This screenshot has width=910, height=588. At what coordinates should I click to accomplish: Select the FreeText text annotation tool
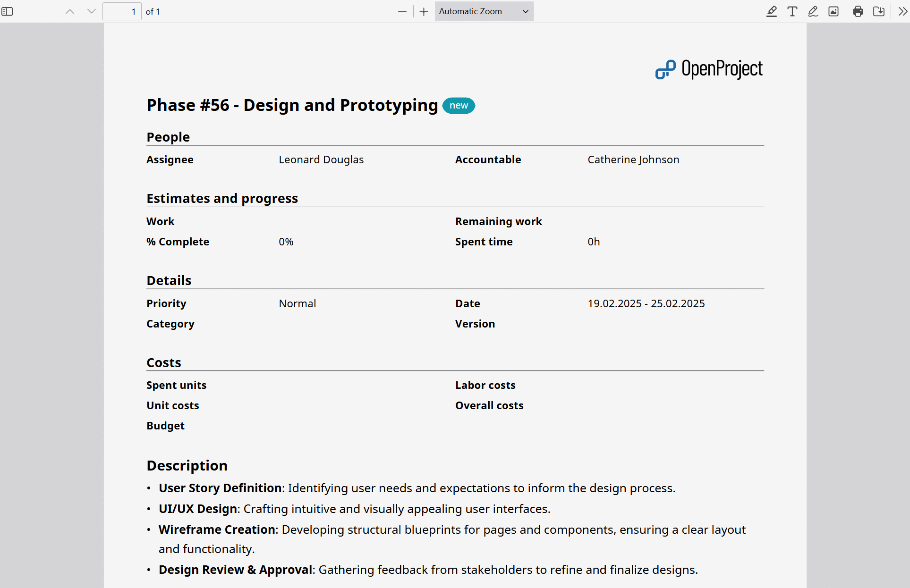tap(792, 11)
